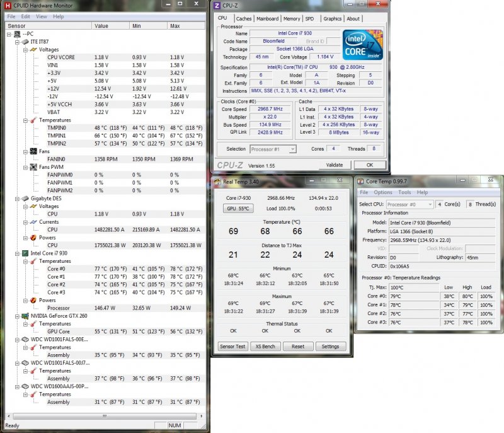Viewport: 504px width, 433px height.
Task: Open the Options menu in Core Temp
Action: [383, 192]
